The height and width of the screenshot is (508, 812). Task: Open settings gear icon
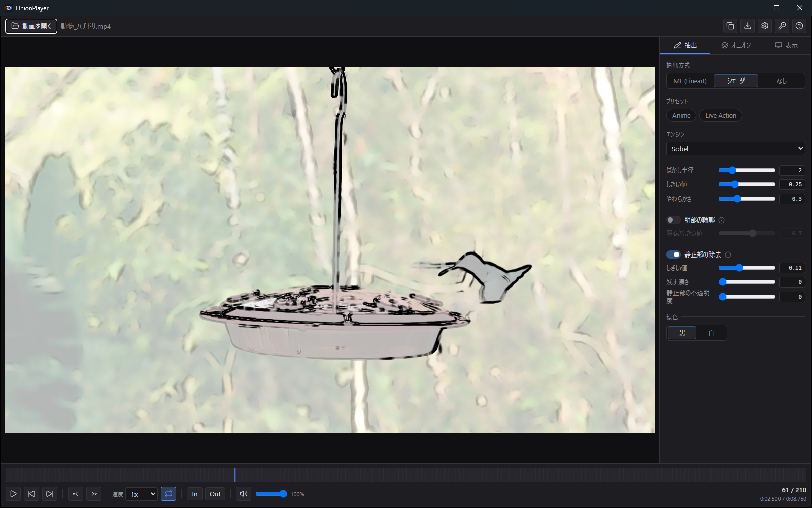[x=765, y=26]
